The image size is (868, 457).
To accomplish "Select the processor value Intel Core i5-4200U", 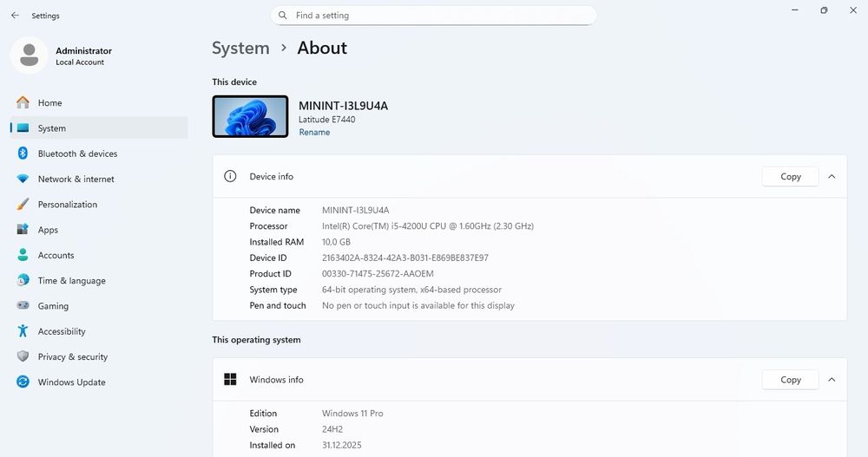I will click(x=428, y=225).
